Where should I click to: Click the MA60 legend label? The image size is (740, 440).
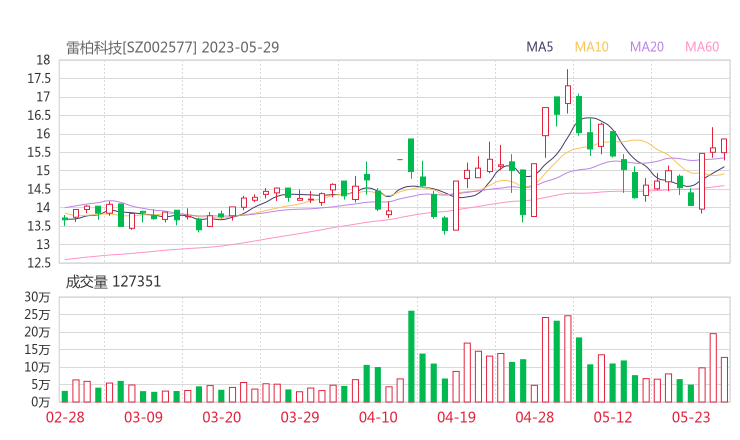pos(702,47)
